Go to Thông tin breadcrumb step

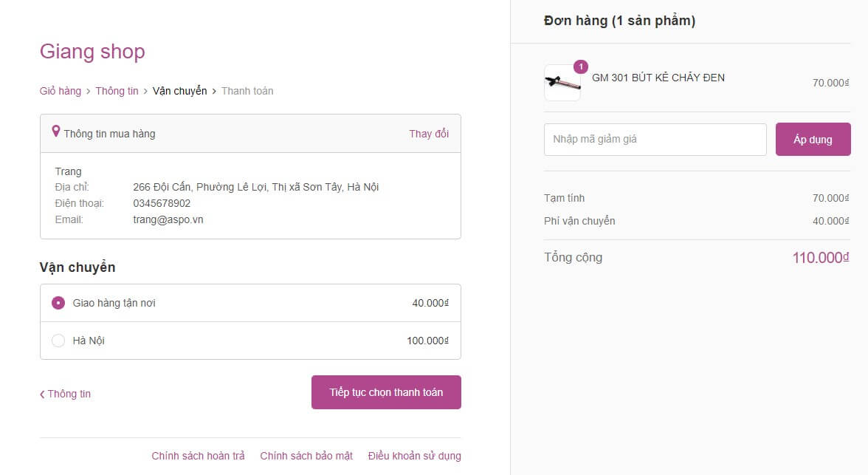[117, 91]
